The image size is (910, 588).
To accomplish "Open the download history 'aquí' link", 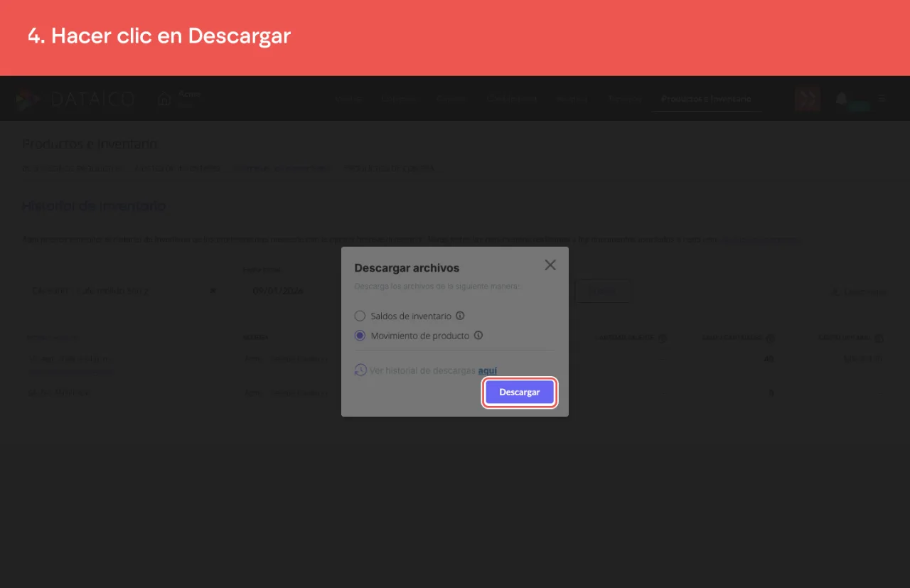I will point(488,370).
